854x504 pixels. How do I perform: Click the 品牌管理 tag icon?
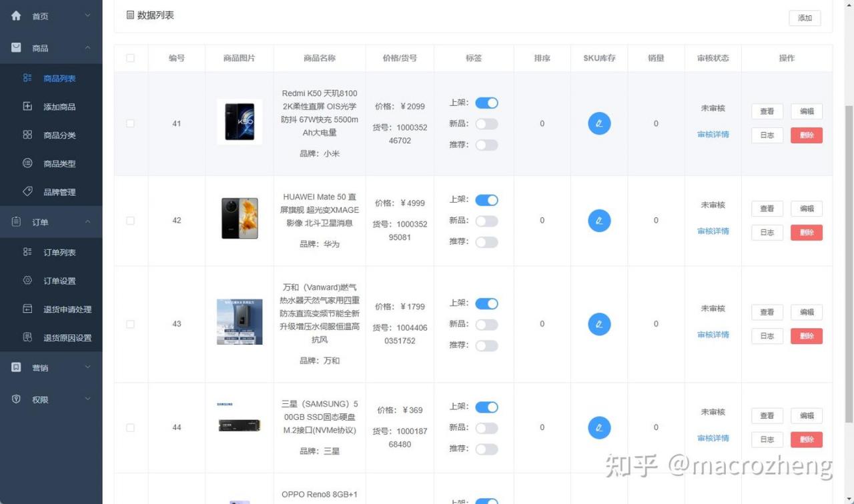coord(27,191)
